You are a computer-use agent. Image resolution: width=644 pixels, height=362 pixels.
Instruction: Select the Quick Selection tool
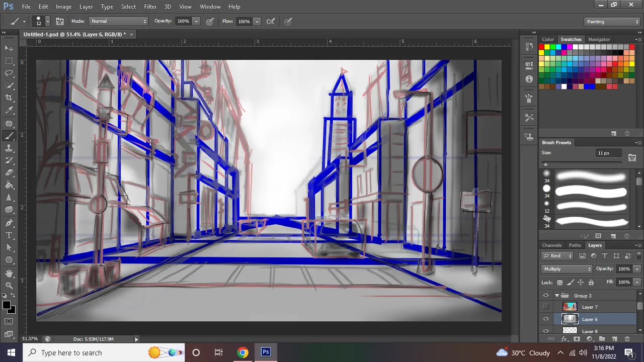point(9,85)
